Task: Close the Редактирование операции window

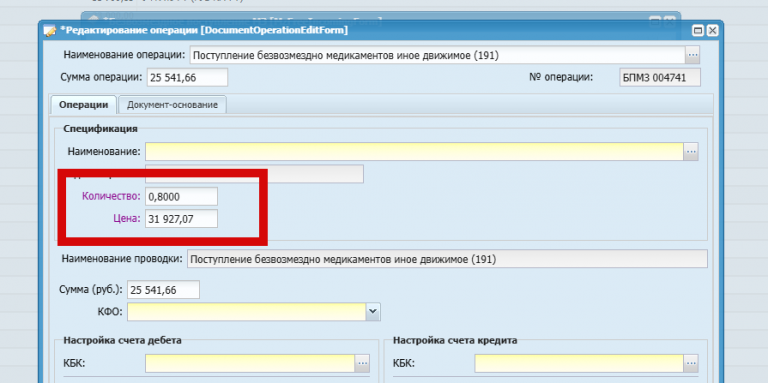Action: 712,31
